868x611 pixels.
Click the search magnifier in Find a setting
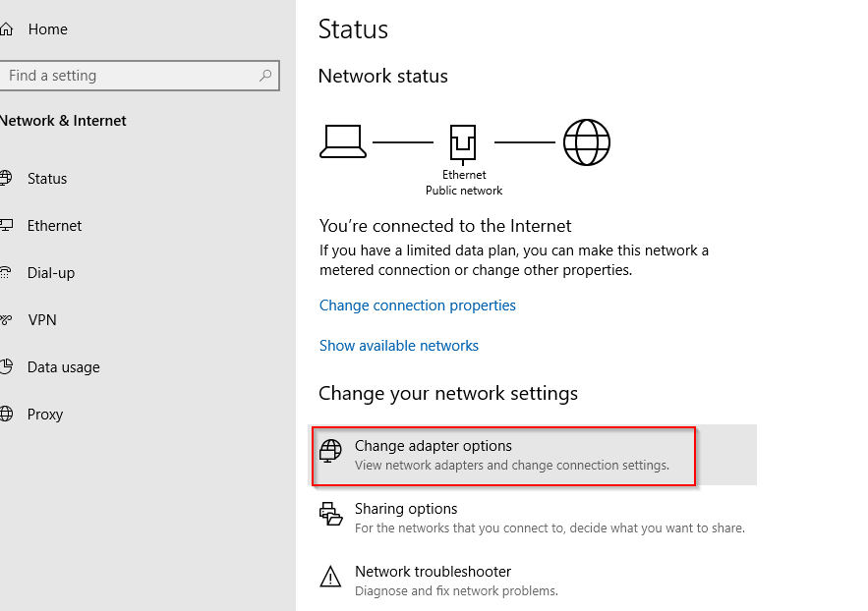pos(264,75)
